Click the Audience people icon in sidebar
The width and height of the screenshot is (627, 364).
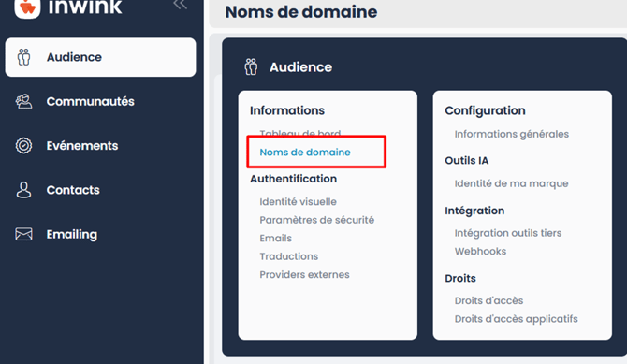(x=23, y=57)
